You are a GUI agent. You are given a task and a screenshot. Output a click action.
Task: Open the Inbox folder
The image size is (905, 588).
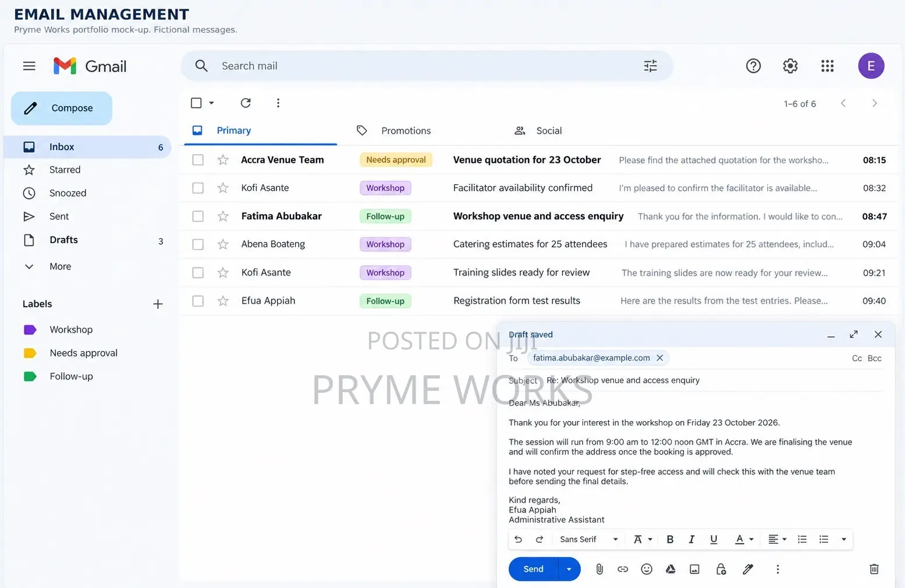click(x=87, y=147)
